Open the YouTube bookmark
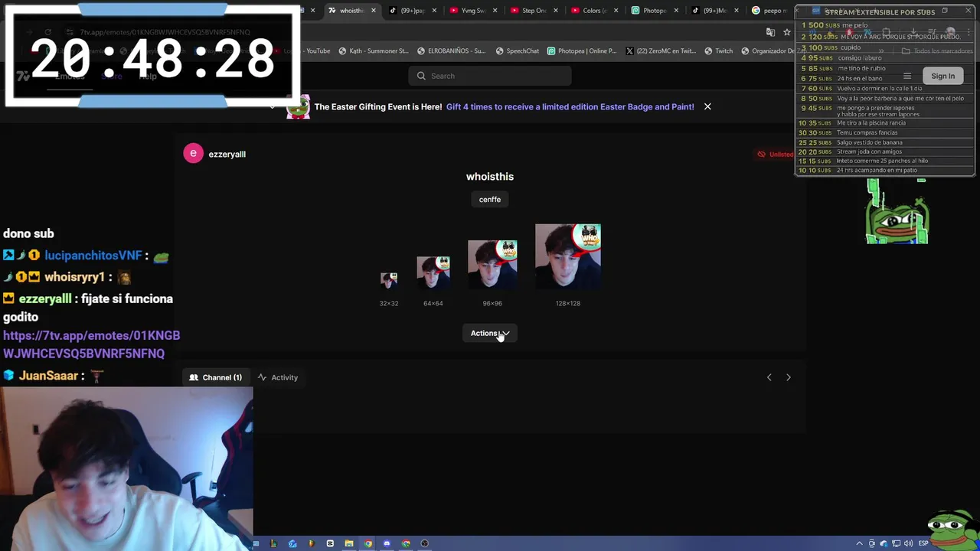 [x=317, y=51]
